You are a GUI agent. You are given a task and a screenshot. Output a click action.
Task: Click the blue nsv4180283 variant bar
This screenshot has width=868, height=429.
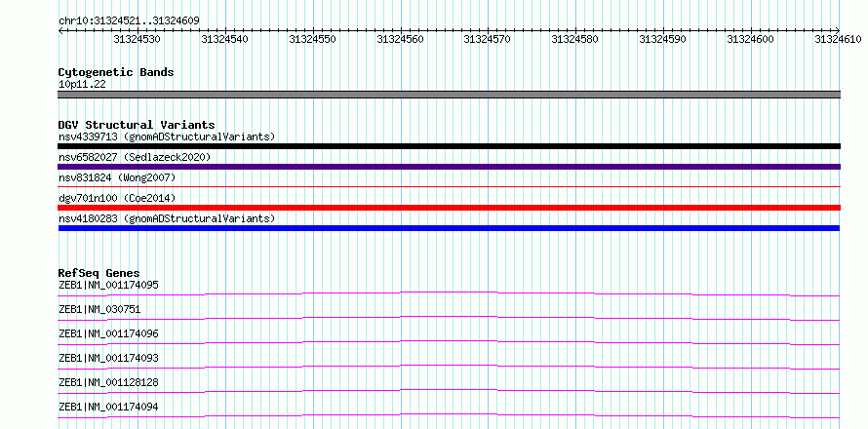pyautogui.click(x=449, y=228)
